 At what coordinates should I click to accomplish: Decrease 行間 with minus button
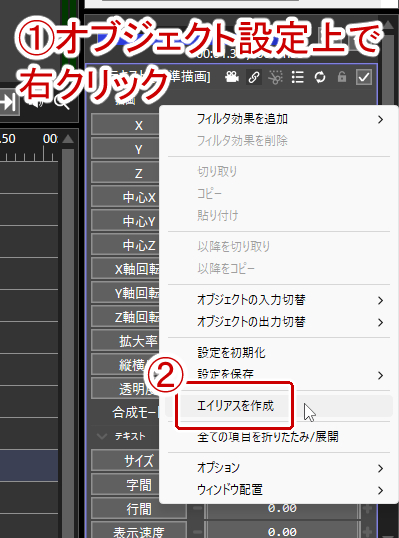[x=198, y=508]
